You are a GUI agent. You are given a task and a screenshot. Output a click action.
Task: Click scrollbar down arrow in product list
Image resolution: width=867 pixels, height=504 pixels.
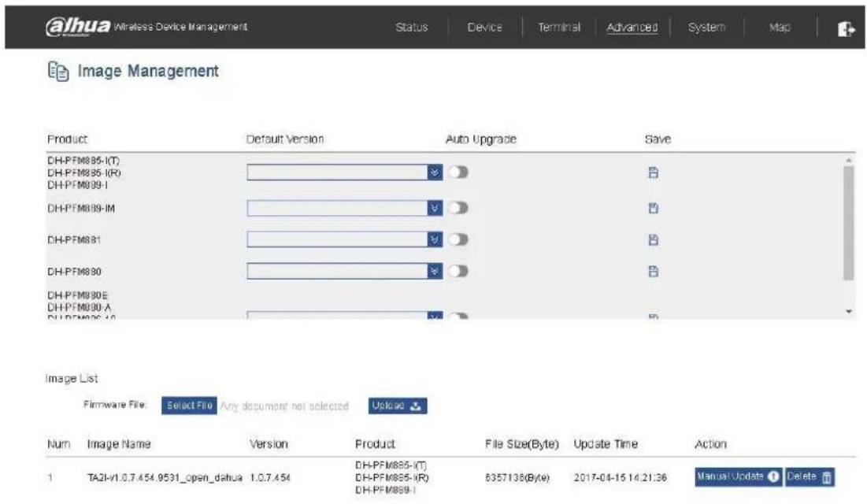pos(849,312)
